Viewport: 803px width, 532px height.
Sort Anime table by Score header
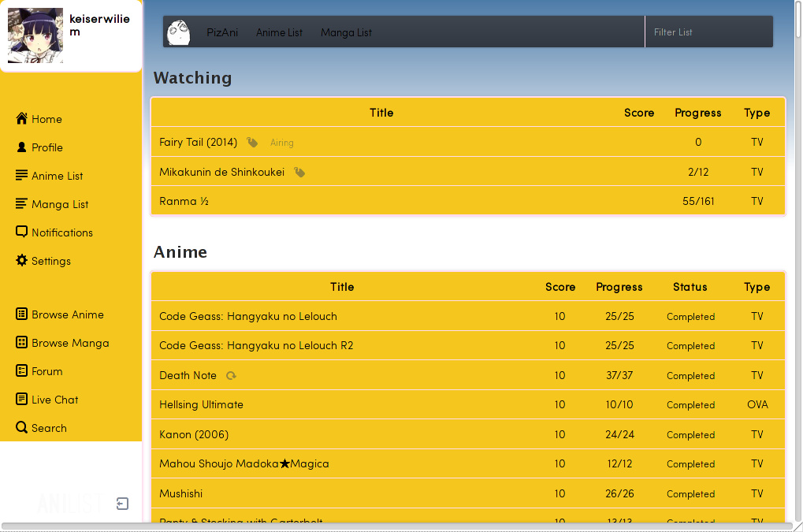pyautogui.click(x=560, y=287)
